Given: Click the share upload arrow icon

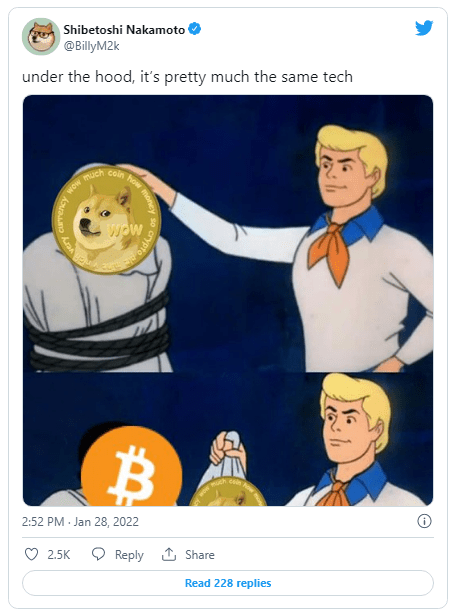Looking at the screenshot, I should coord(168,554).
